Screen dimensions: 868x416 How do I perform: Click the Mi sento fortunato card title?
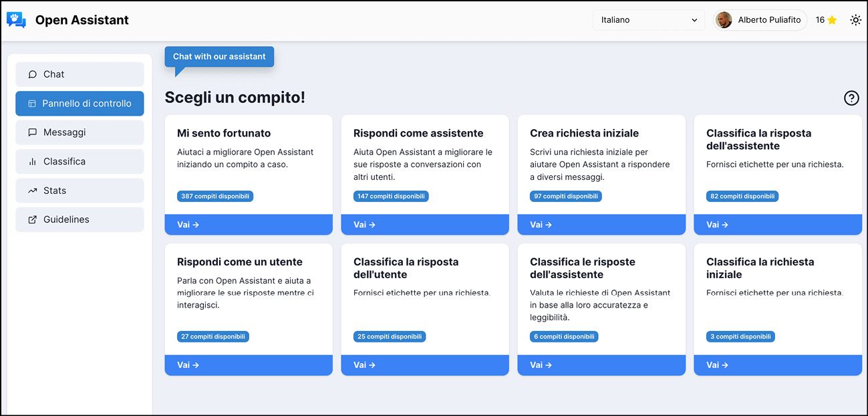(x=224, y=133)
